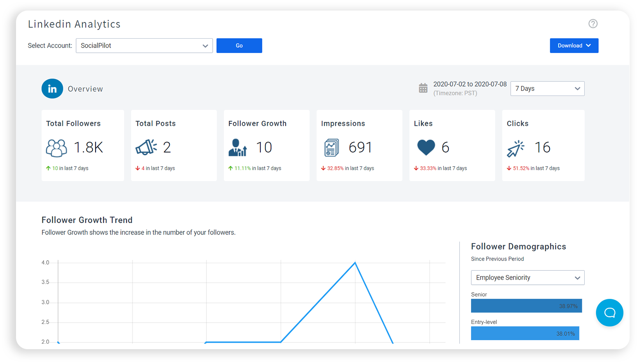This screenshot has width=639, height=364.
Task: Click the Impressions document icon
Action: click(331, 148)
